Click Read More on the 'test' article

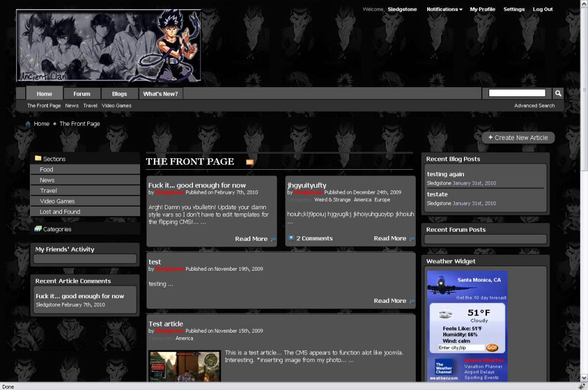pyautogui.click(x=390, y=301)
